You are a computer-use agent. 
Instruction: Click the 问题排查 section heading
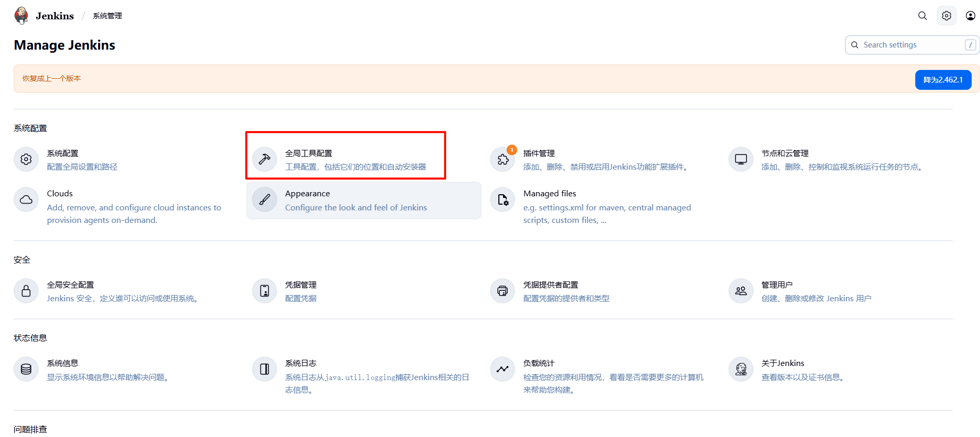click(x=30, y=429)
